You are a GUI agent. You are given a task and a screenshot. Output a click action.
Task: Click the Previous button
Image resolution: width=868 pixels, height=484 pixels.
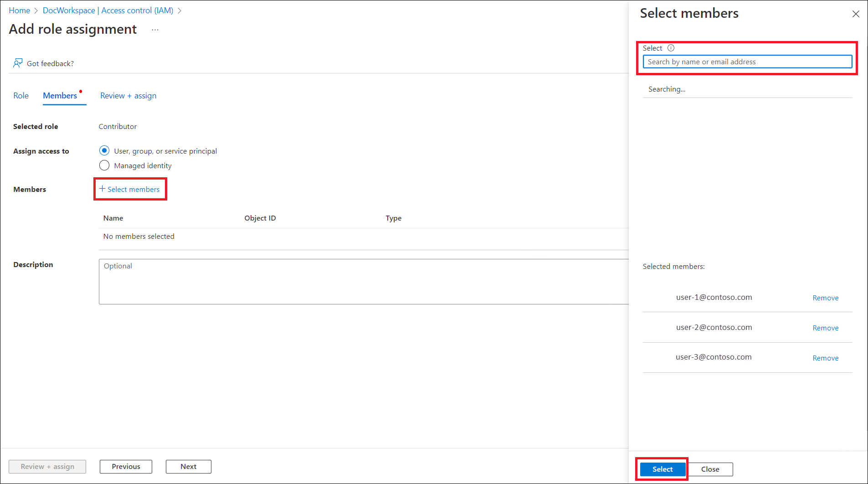(x=126, y=466)
